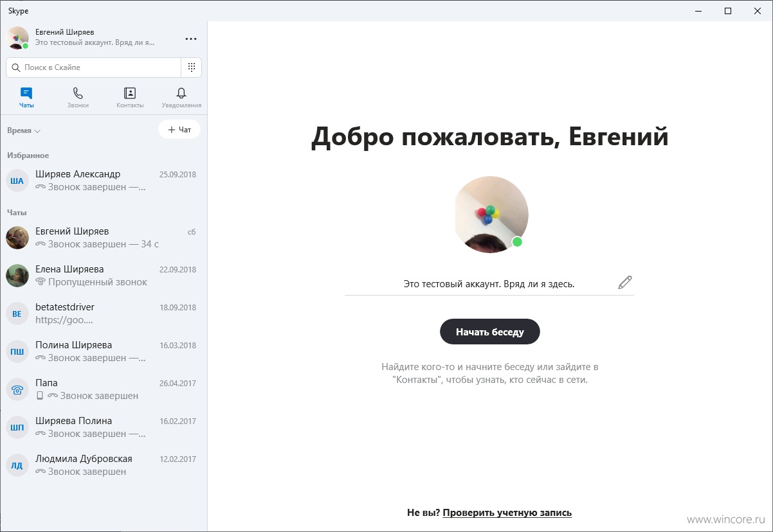Click the large profile picture in welcome pane
Screen dimensions: 773x532
491,216
